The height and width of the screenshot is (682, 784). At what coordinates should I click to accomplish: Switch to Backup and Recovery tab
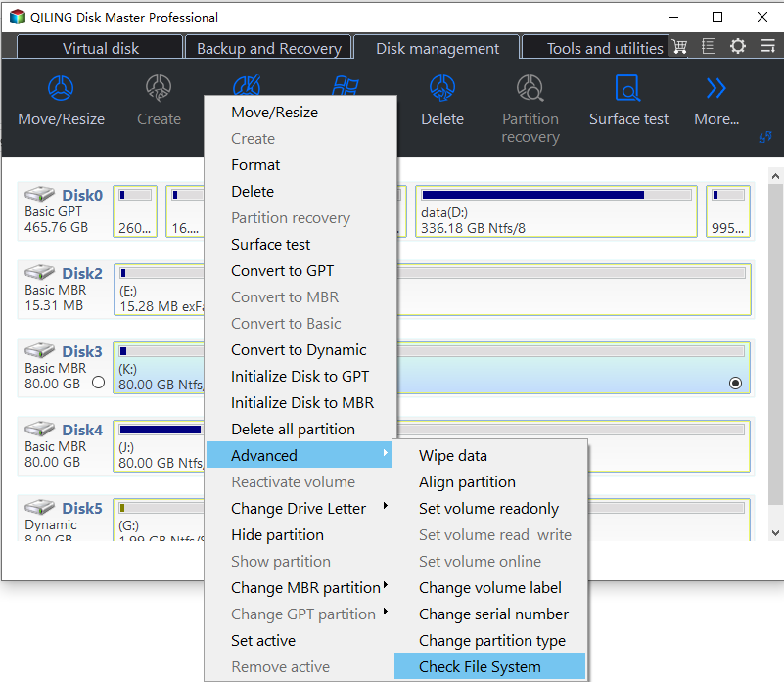268,48
